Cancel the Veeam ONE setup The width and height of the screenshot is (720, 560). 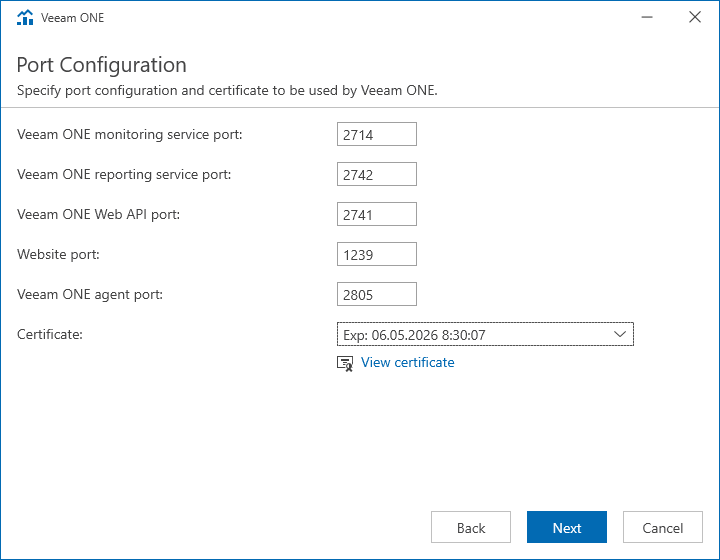(x=663, y=527)
